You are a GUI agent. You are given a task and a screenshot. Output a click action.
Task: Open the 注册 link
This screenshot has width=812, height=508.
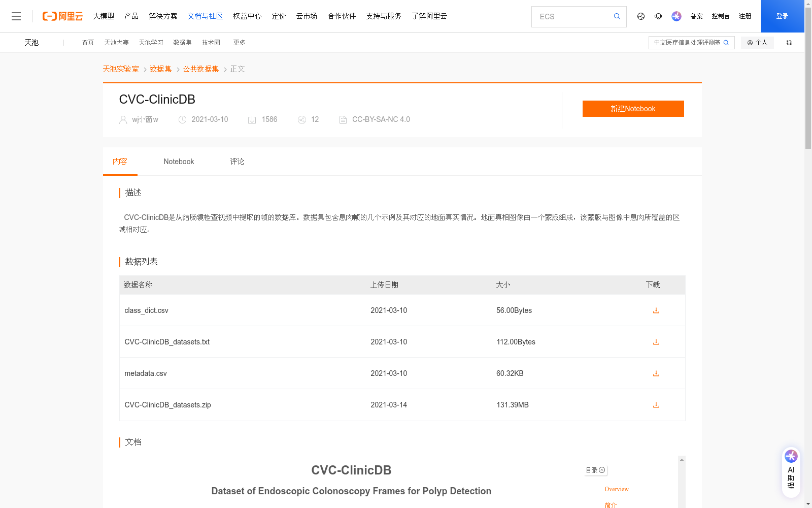click(745, 16)
